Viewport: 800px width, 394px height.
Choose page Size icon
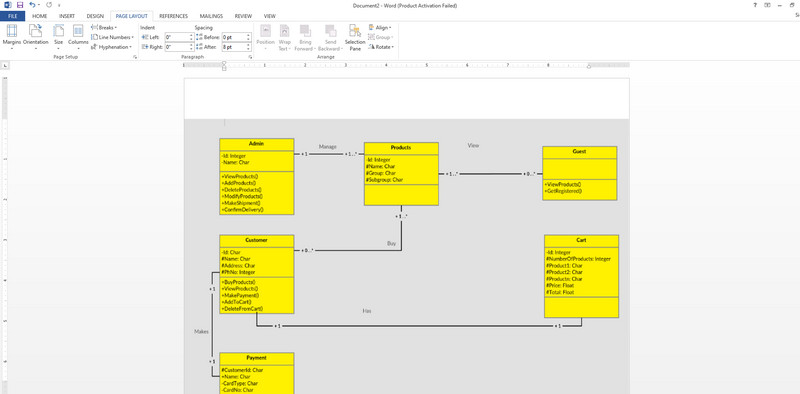(x=59, y=37)
